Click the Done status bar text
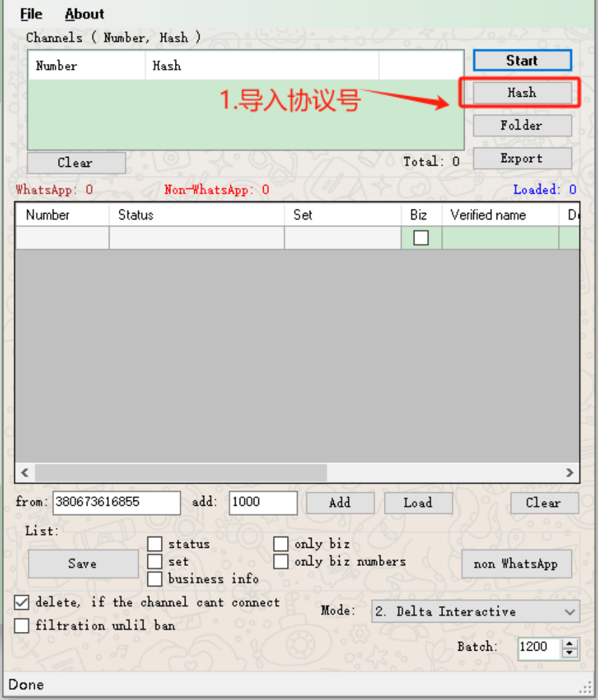Screen dimensions: 598x700 pyautogui.click(x=26, y=685)
